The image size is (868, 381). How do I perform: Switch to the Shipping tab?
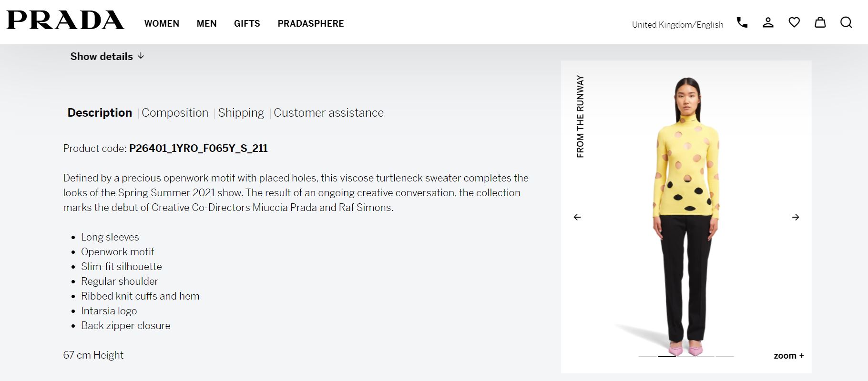[x=241, y=113]
